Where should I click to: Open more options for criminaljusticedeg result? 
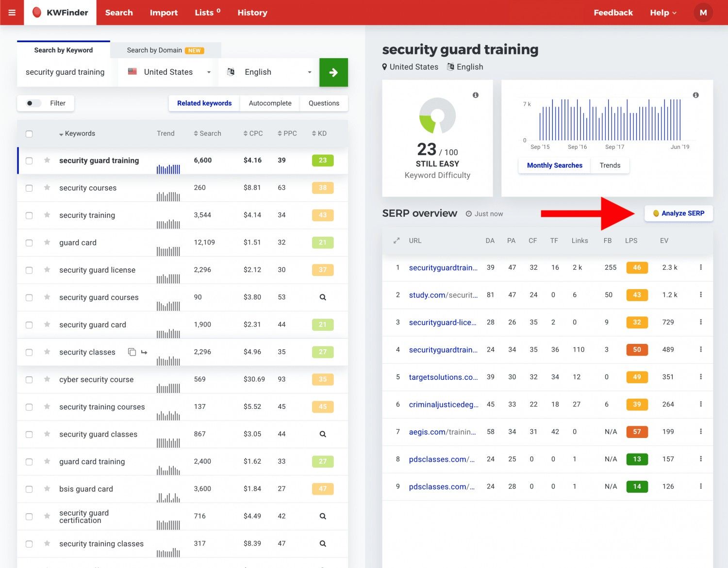coord(701,404)
